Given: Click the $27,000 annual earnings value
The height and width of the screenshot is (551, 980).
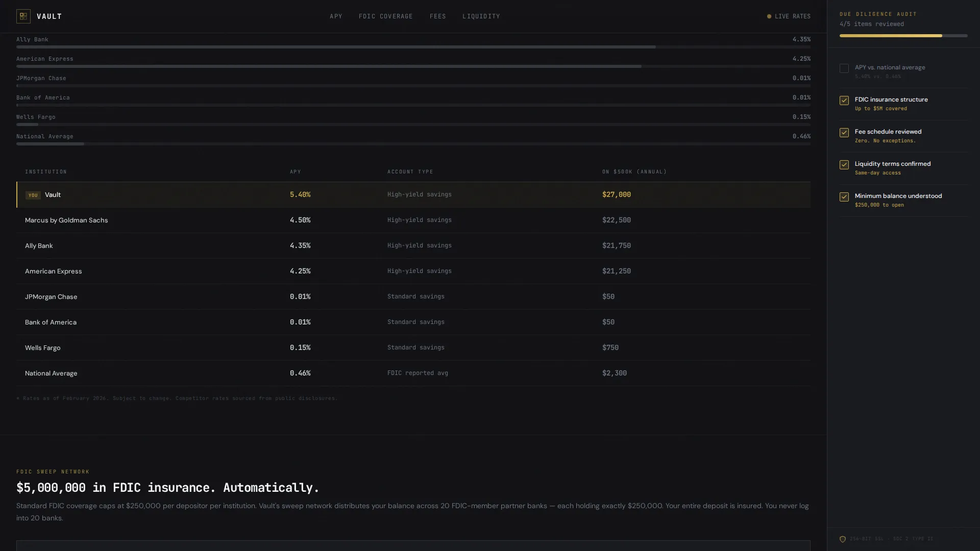Looking at the screenshot, I should pos(617,194).
